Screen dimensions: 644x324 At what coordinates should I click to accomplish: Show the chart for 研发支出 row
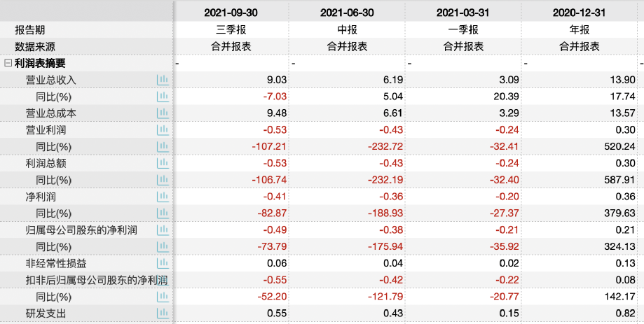pos(163,314)
